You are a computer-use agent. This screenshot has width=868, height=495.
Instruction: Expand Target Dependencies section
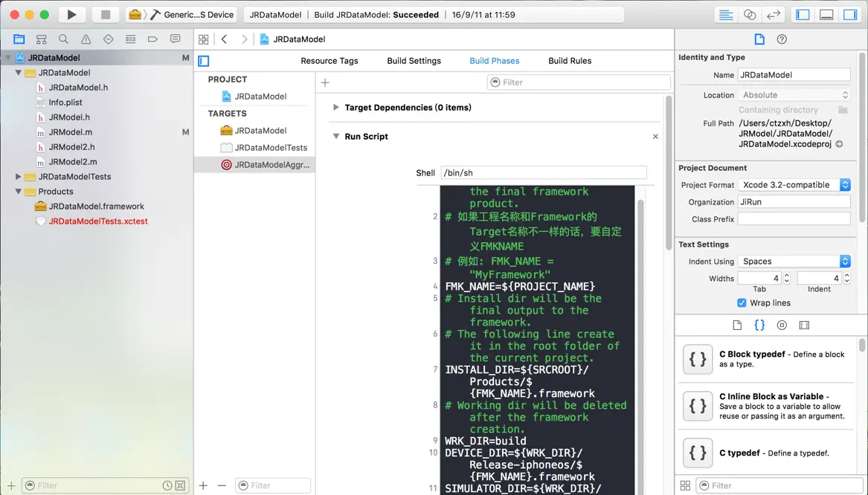click(x=335, y=107)
